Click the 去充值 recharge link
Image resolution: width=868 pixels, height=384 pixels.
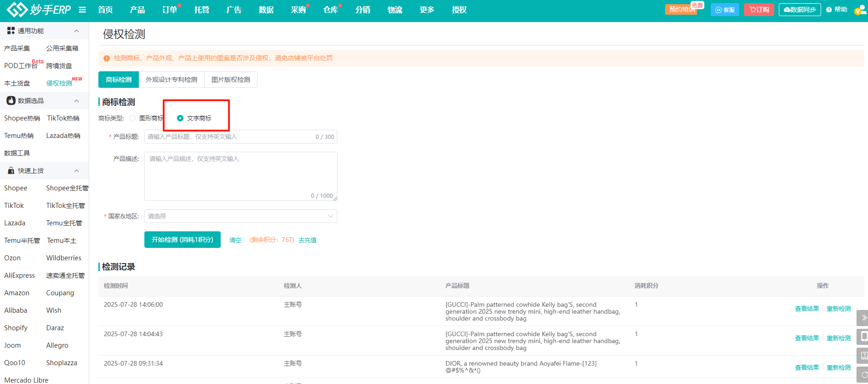(x=308, y=240)
